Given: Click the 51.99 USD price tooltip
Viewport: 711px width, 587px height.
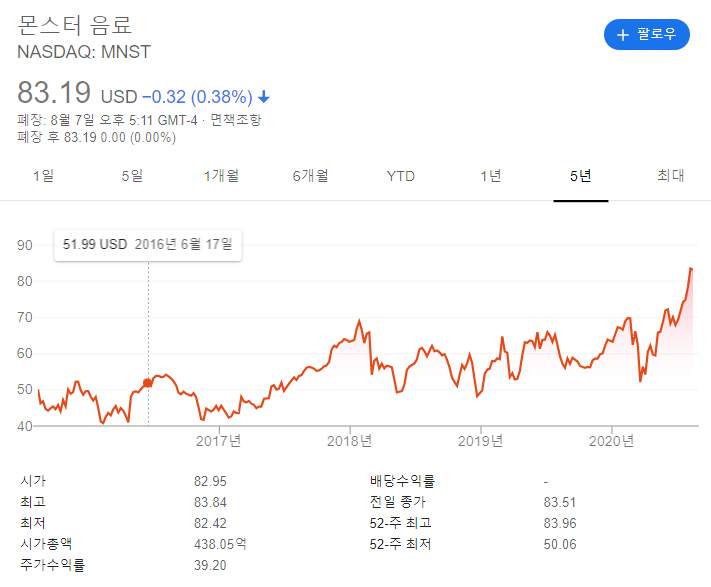Looking at the screenshot, I should 148,245.
